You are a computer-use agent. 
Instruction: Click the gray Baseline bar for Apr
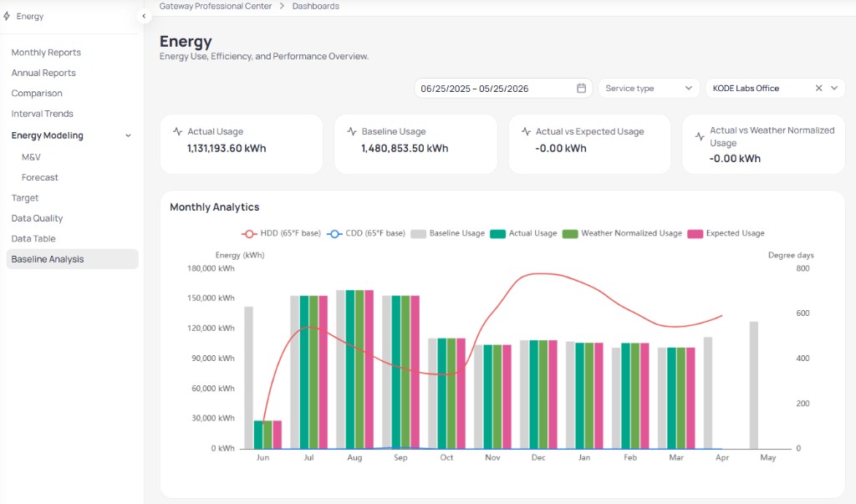pyautogui.click(x=708, y=393)
